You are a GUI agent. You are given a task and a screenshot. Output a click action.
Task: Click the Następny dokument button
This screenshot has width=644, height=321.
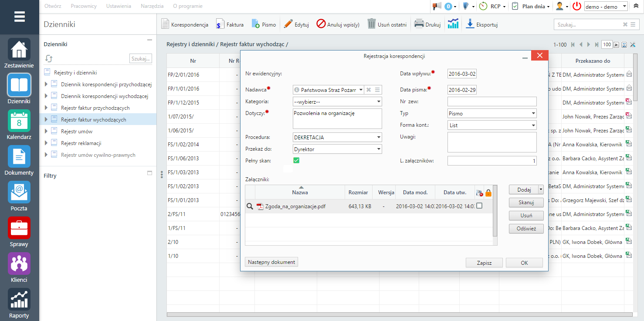coord(271,262)
